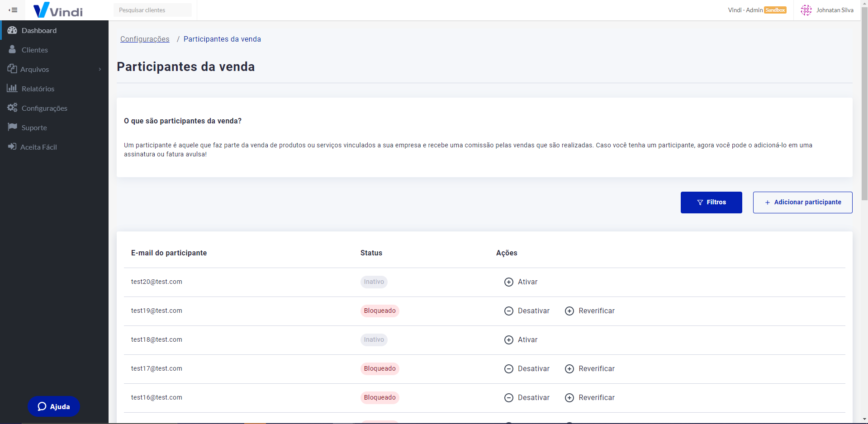
Task: Click the Adicionar participante button
Action: (x=802, y=203)
